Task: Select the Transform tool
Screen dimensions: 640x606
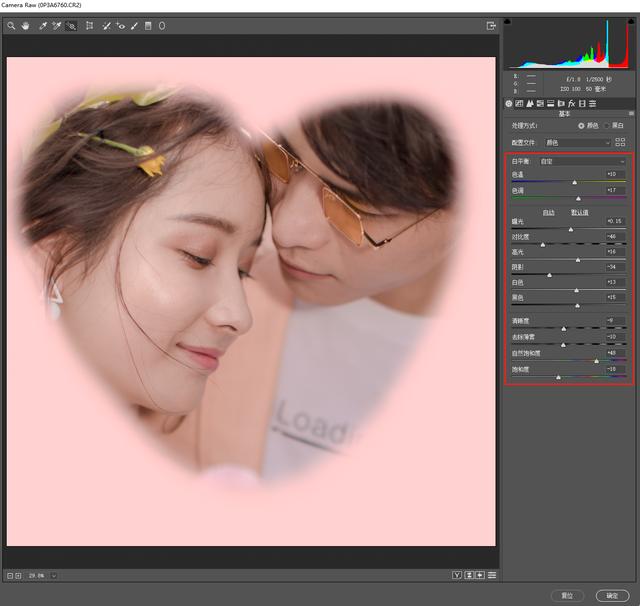Action: pos(89,26)
